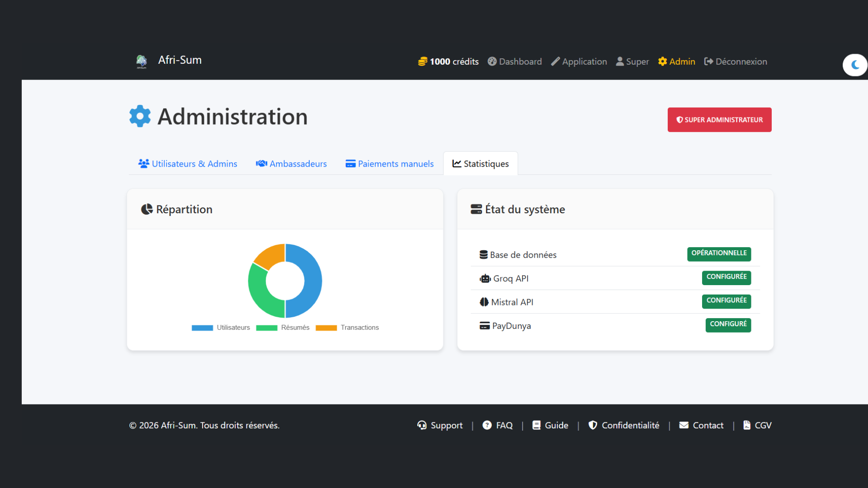The image size is (868, 488).
Task: Open Support headset link in footer
Action: (x=439, y=425)
